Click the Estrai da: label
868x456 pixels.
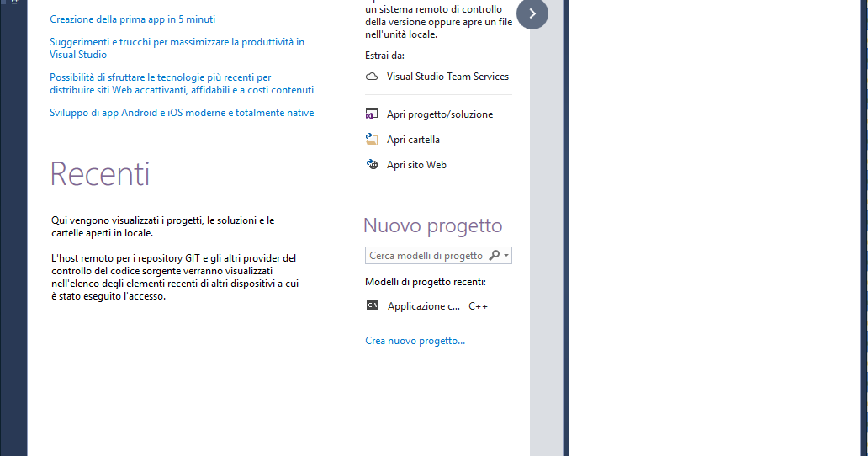(384, 56)
